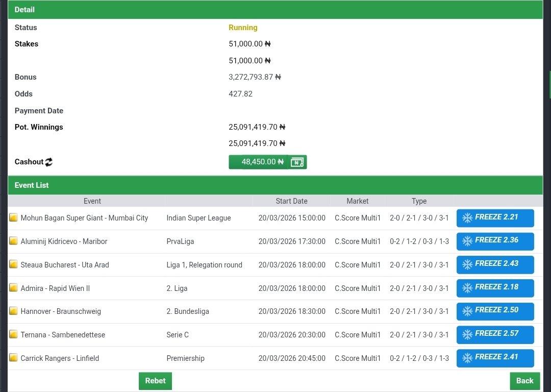
Task: Click the Detail section header
Action: tap(275, 10)
